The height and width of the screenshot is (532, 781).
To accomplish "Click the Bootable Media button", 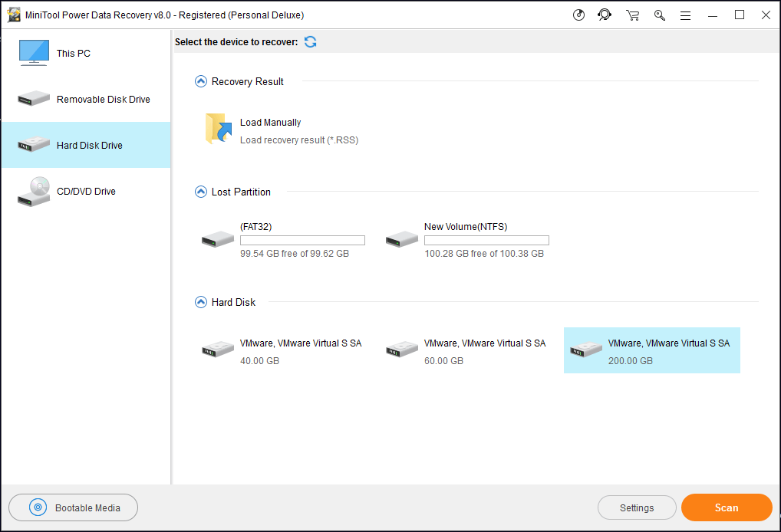I will pos(73,507).
